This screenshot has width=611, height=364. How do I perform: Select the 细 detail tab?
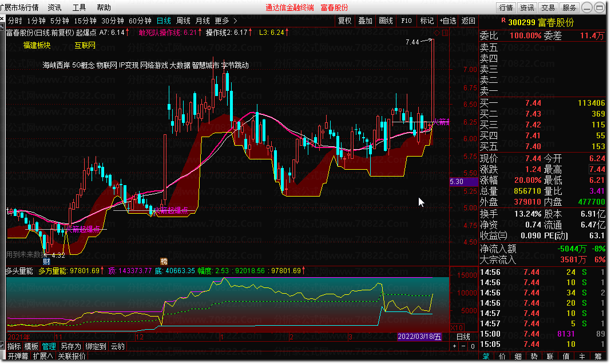(518, 356)
